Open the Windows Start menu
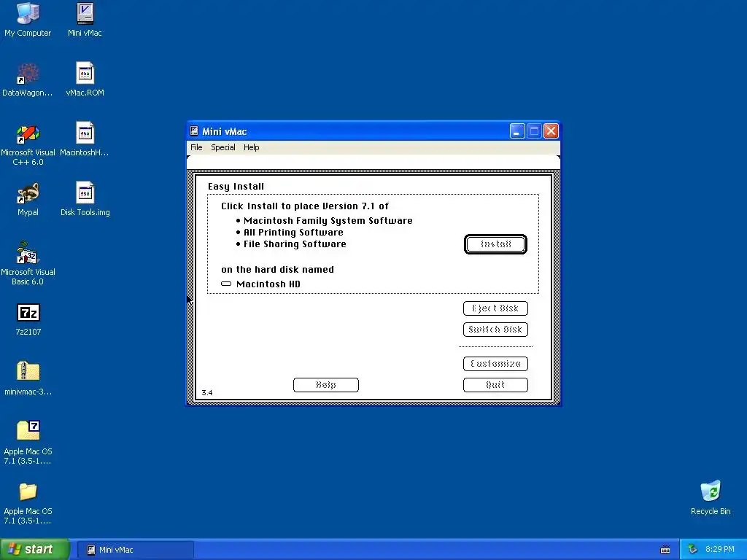The image size is (747, 560). pyautogui.click(x=35, y=550)
